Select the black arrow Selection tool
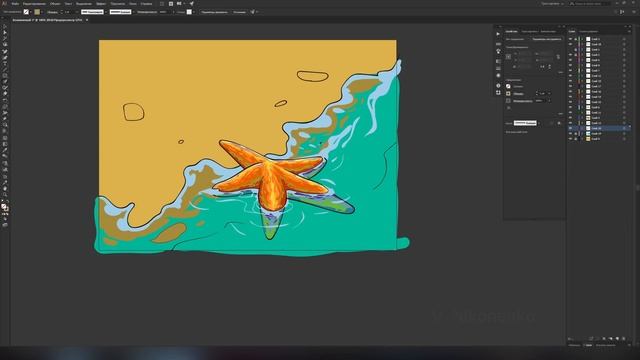This screenshot has height=360, width=640. [5, 26]
